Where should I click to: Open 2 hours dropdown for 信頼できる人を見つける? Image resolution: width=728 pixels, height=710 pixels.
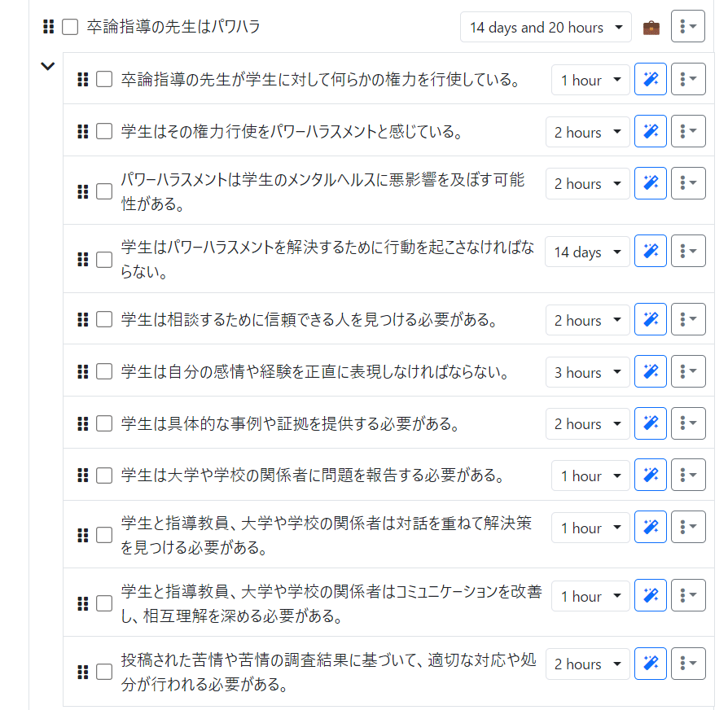click(x=587, y=320)
